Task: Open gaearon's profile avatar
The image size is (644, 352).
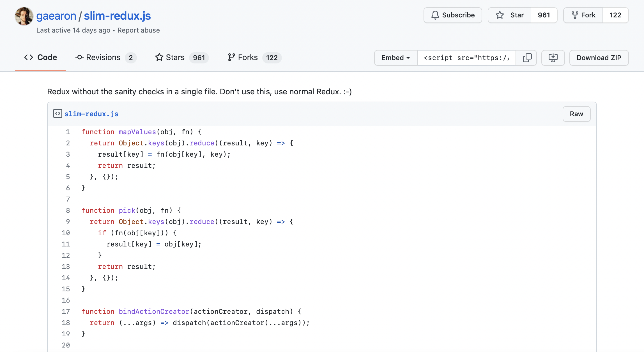Action: 24,16
